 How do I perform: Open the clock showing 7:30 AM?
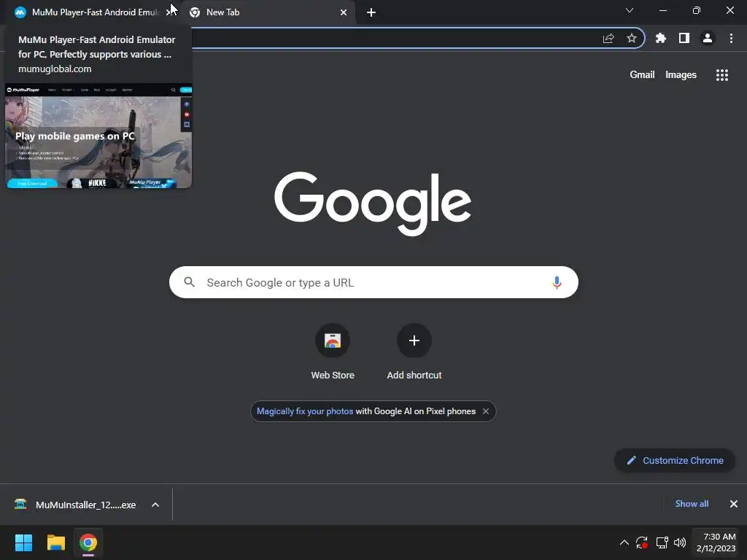click(716, 542)
